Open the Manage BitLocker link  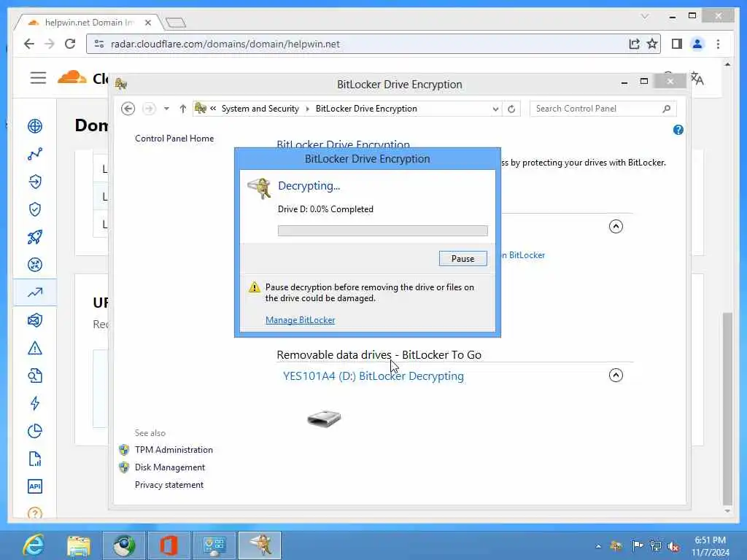pos(300,320)
